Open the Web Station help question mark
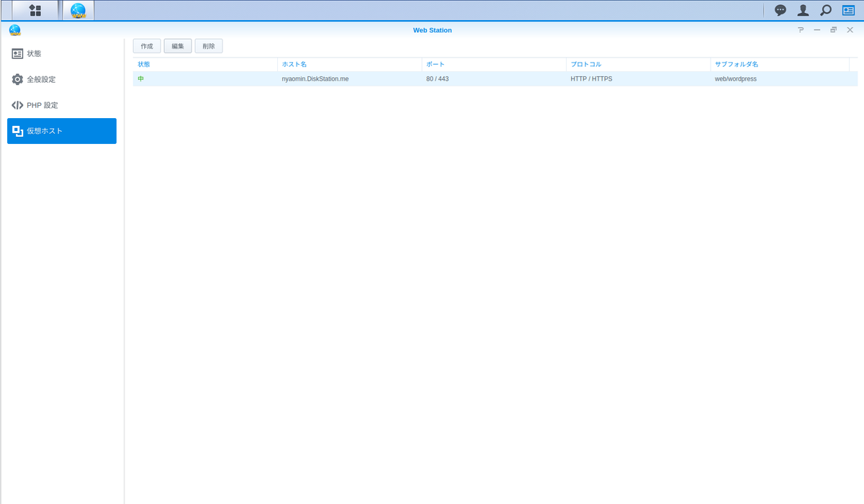This screenshot has height=504, width=864. point(801,30)
